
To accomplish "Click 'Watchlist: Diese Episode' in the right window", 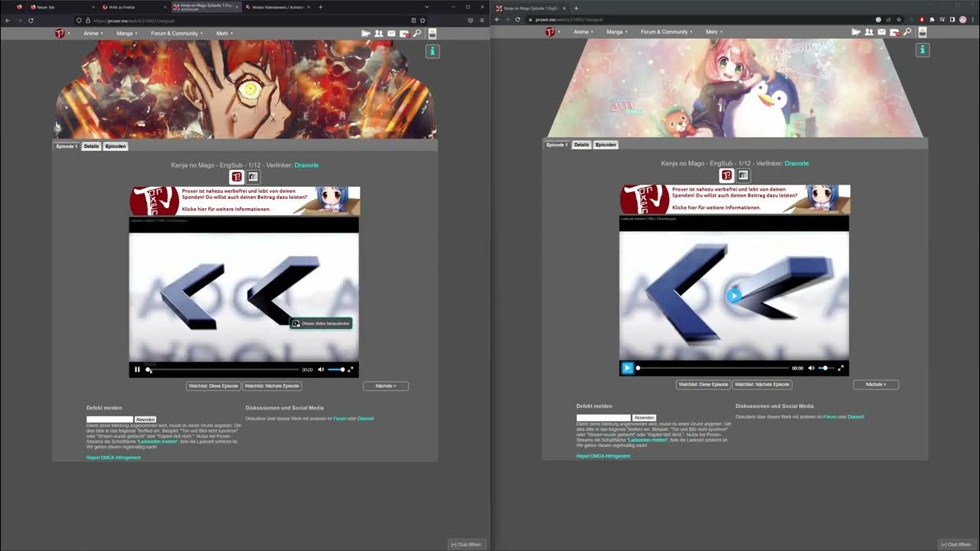I will point(703,384).
